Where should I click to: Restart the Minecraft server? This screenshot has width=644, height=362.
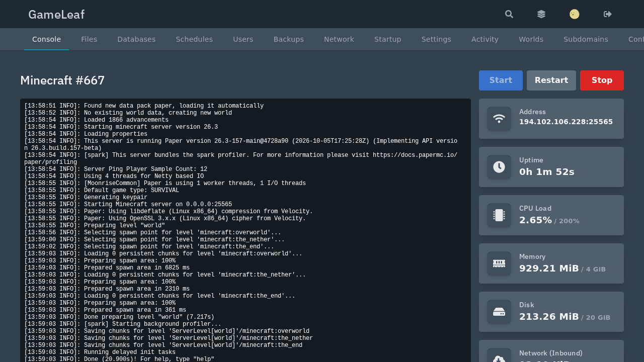(551, 80)
